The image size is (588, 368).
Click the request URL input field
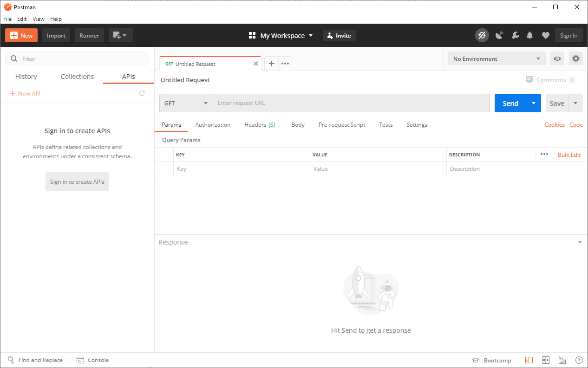point(351,103)
